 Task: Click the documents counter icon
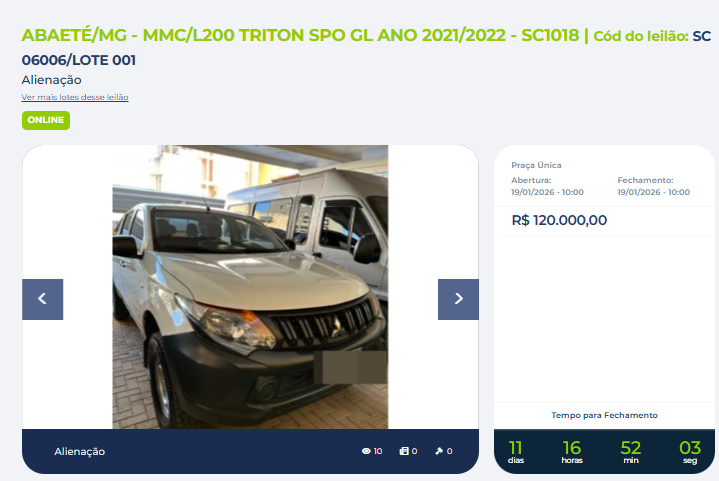404,451
